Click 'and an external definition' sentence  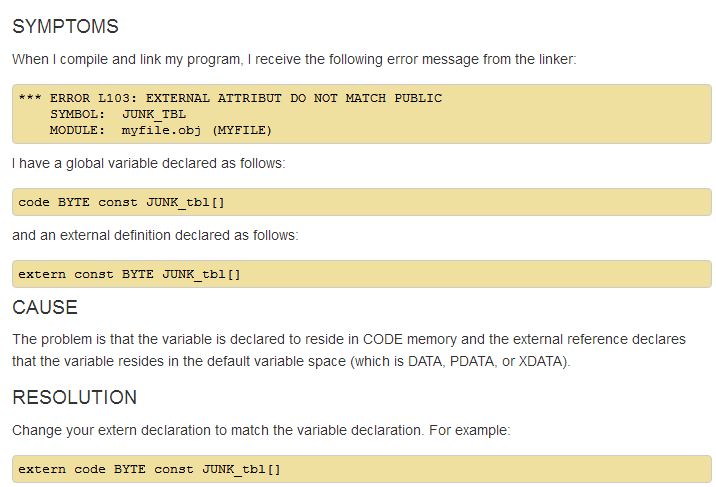(x=155, y=236)
